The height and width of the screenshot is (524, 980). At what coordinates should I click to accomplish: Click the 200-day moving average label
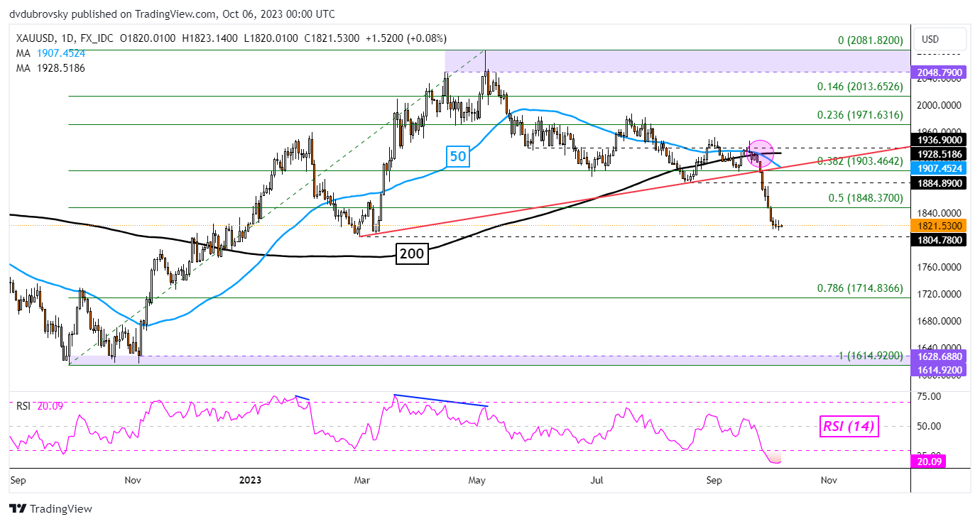point(412,254)
